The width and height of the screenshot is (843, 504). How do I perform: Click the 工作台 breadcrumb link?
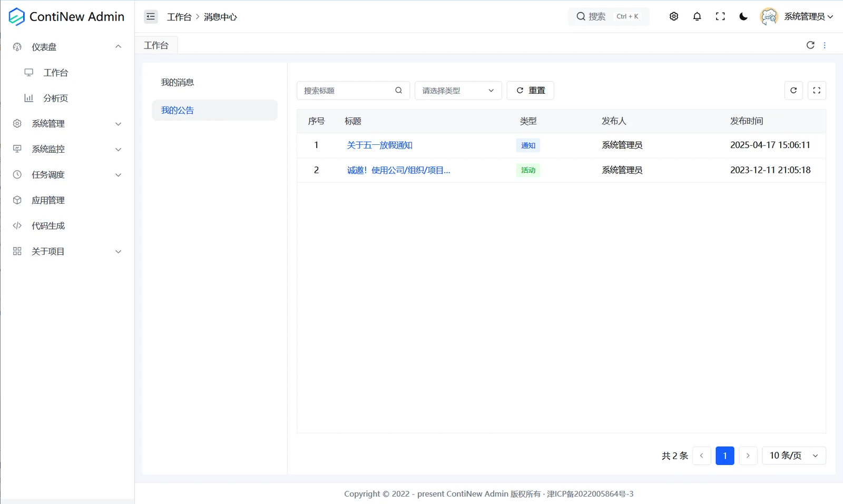[x=179, y=17]
